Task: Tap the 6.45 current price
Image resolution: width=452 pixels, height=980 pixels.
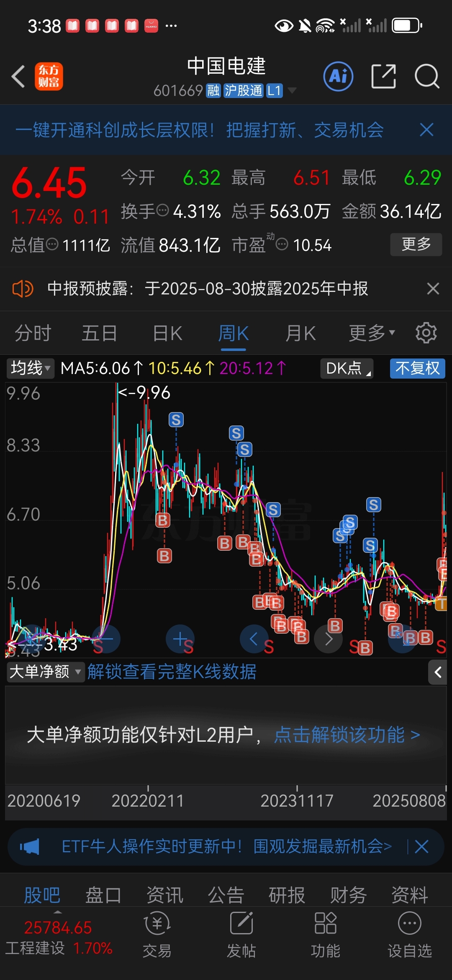Action: coord(49,183)
